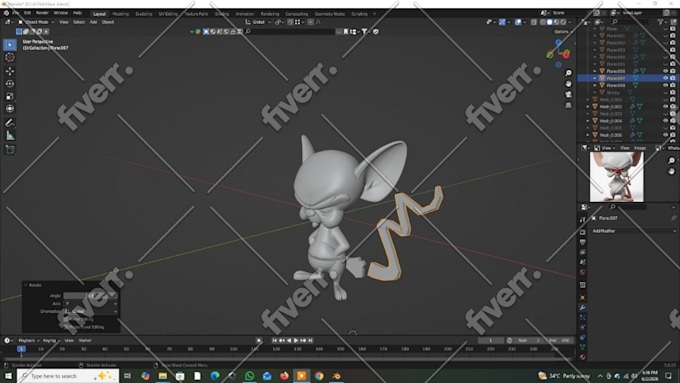This screenshot has height=383, width=680.
Task: Switch perspective/orthographic grid icon
Action: click(x=568, y=105)
